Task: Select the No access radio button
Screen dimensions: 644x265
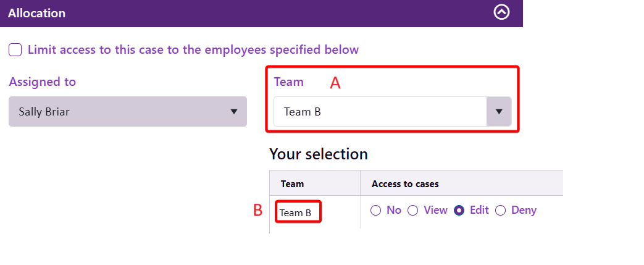Action: [x=376, y=211]
